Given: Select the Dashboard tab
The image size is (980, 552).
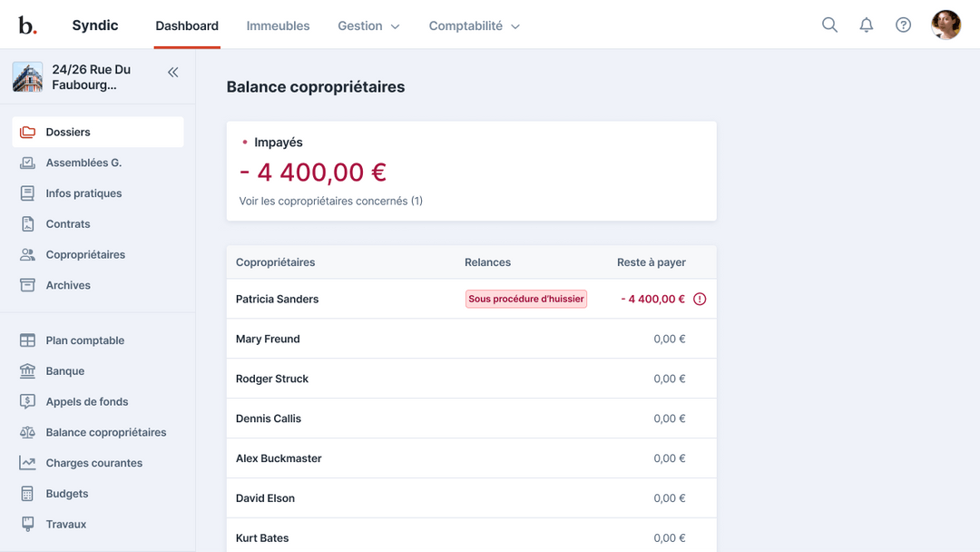Looking at the screenshot, I should [187, 26].
